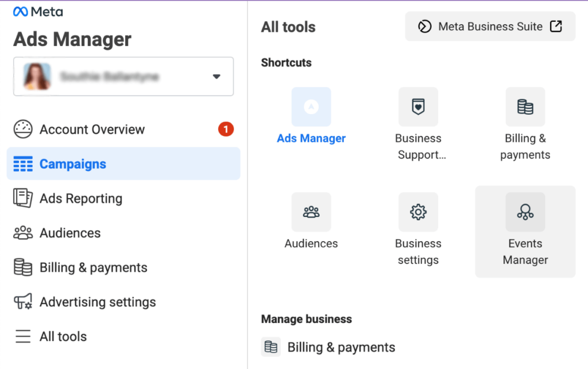Click shortcuts Billing & payments coins icon
This screenshot has height=369, width=588.
(x=525, y=107)
